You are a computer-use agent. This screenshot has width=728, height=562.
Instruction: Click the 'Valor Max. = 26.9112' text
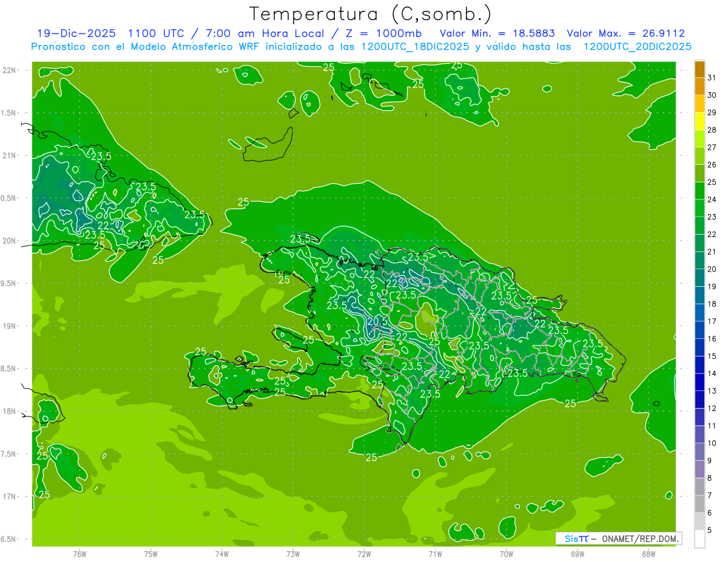tap(626, 33)
